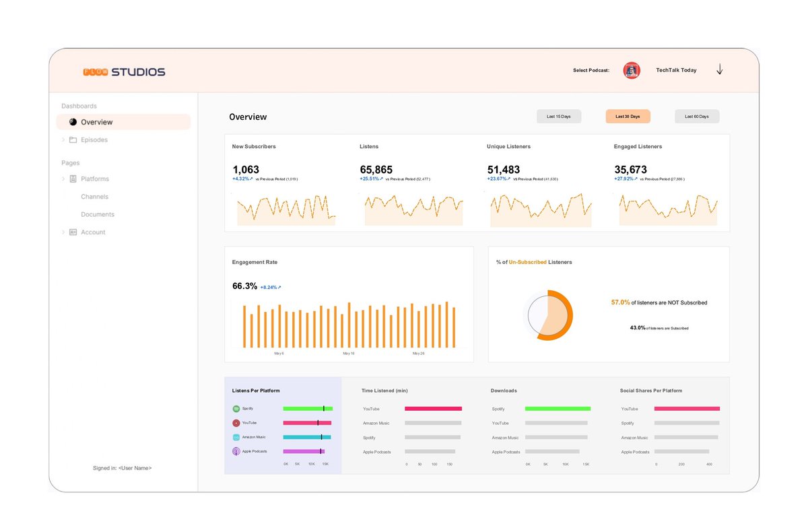Click the Platforms page icon

(73, 178)
